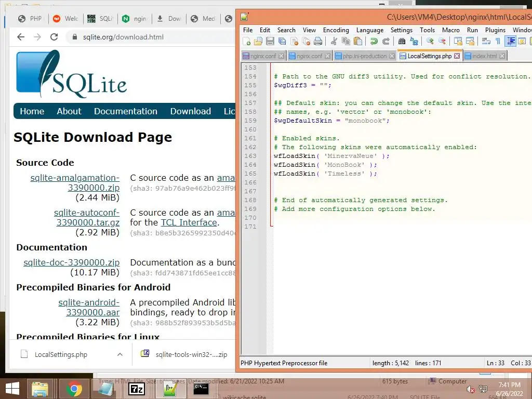Click the Replace toolbar icon
The width and height of the screenshot is (532, 399).
point(414,42)
